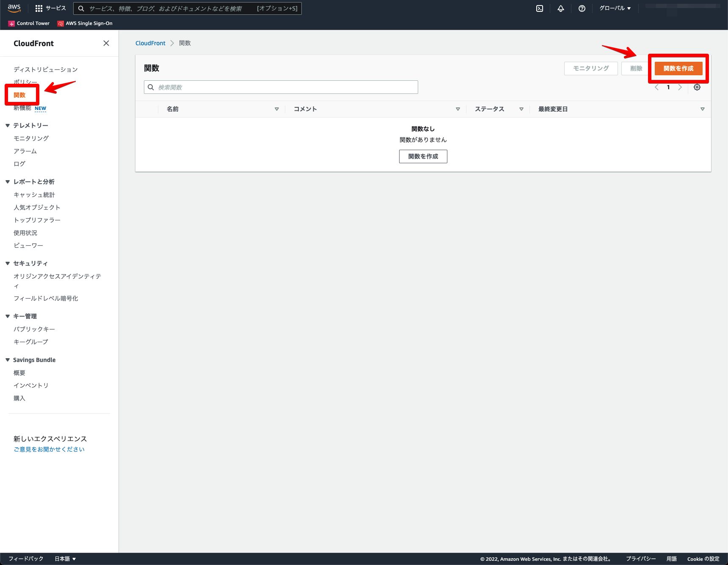Open 使用状況 report
The image size is (728, 565).
(25, 233)
